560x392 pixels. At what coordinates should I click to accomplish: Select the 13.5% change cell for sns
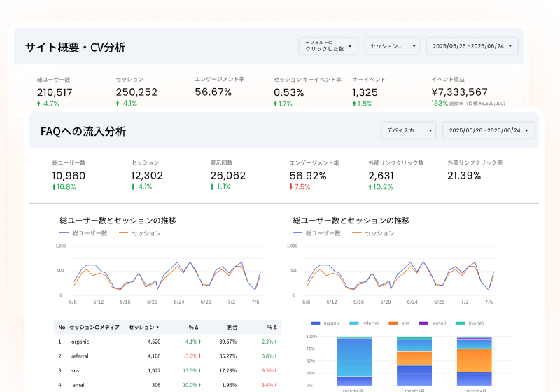(x=192, y=370)
